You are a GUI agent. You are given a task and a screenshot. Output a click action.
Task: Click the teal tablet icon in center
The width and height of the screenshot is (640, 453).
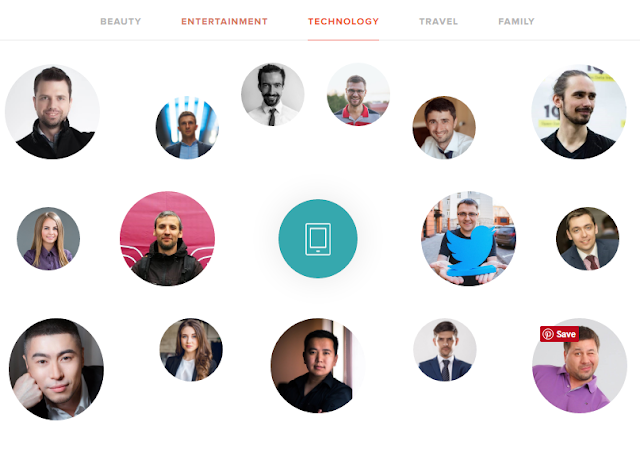(x=318, y=239)
